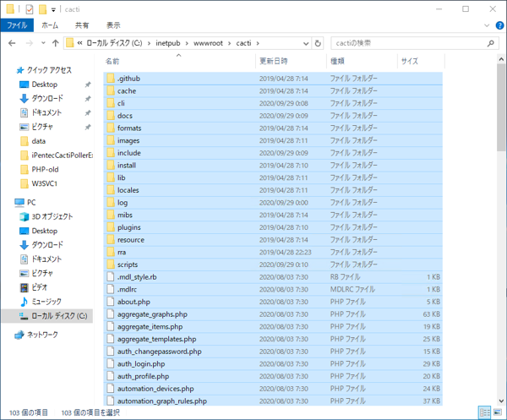Click the auth_changepassword.php file name
This screenshot has height=420, width=507.
160,352
